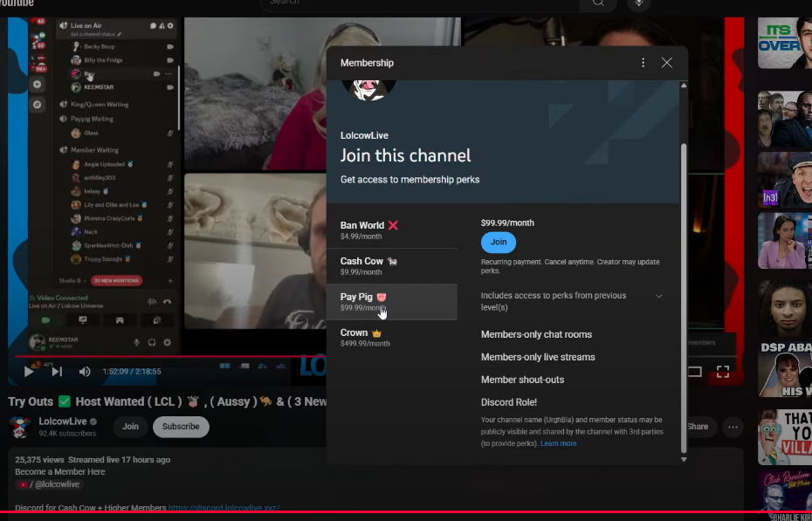Click the Become a Member Here text
The image size is (812, 521).
point(60,472)
